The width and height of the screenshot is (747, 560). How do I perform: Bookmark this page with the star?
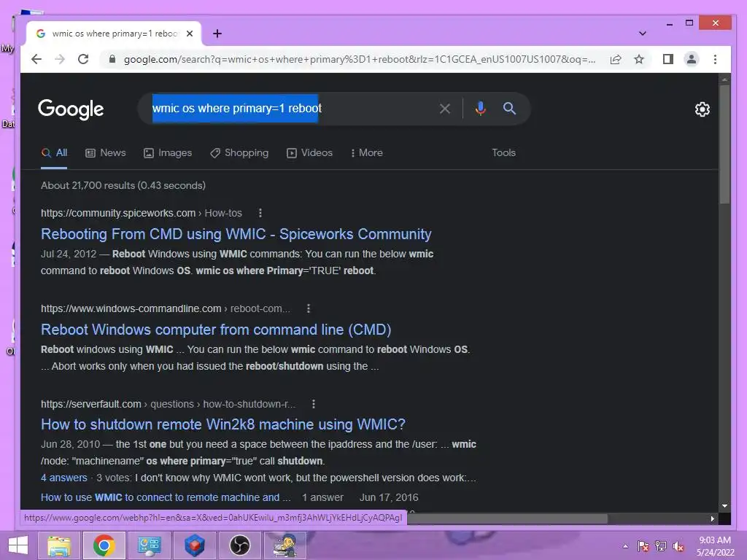639,59
